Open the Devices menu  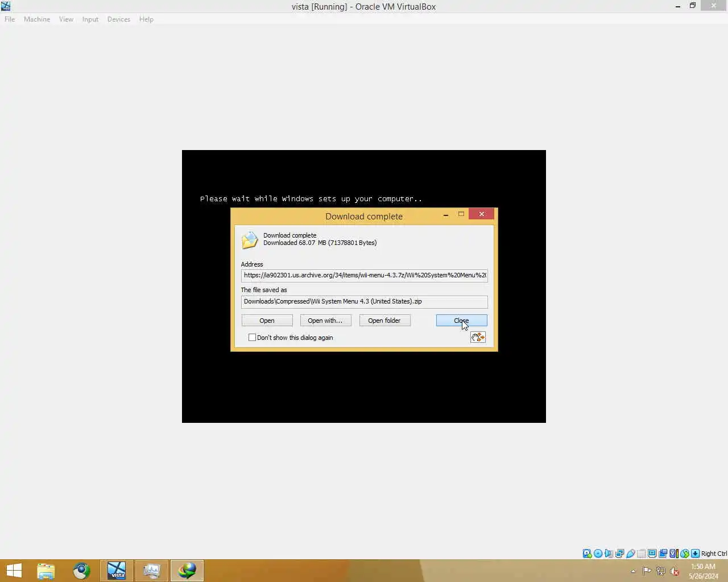coord(118,19)
